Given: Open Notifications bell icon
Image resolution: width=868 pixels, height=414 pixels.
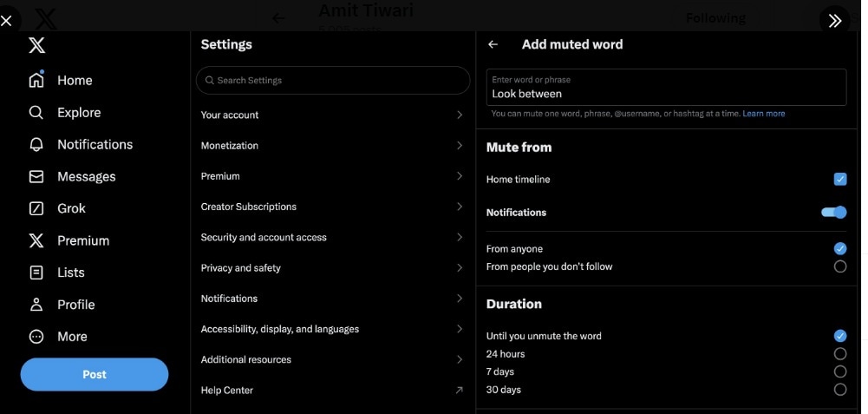Looking at the screenshot, I should (x=36, y=145).
